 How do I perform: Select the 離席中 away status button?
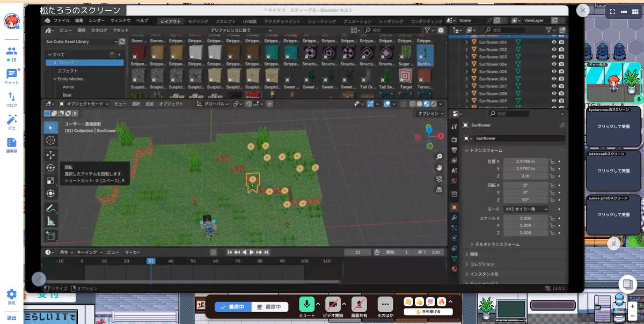(270, 307)
